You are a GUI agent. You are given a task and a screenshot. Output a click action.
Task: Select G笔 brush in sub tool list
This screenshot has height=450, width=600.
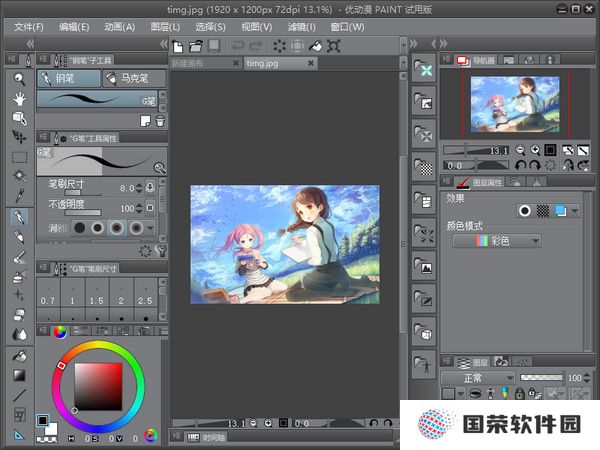(x=97, y=99)
